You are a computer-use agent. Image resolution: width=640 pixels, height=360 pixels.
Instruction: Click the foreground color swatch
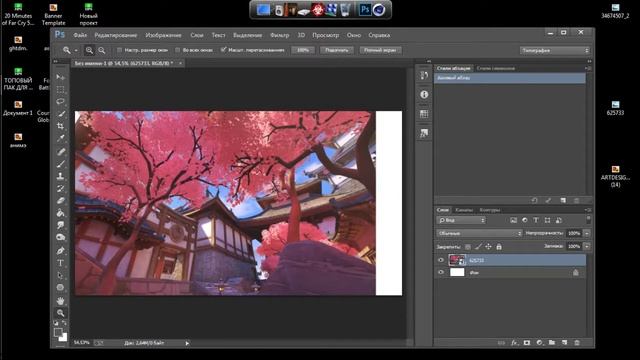click(x=58, y=332)
